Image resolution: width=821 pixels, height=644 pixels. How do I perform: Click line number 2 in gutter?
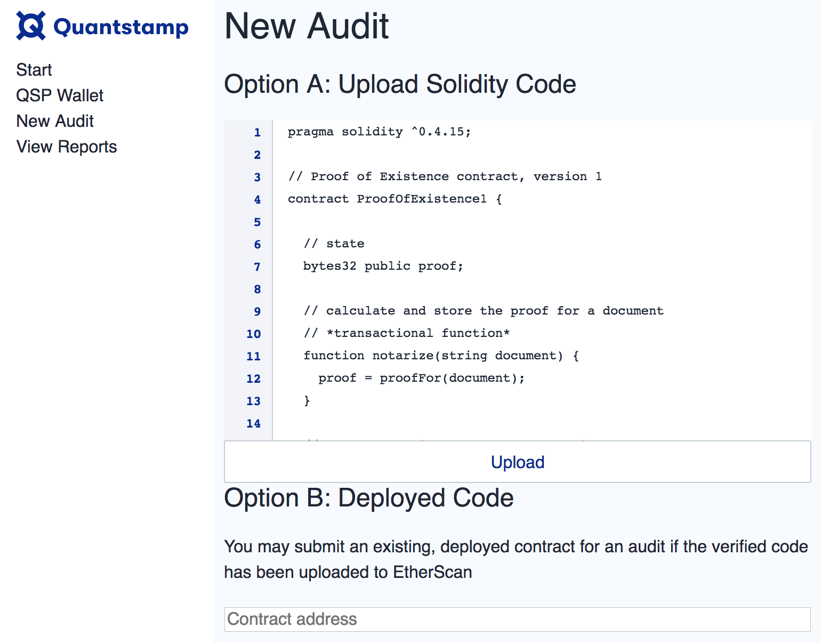[257, 155]
